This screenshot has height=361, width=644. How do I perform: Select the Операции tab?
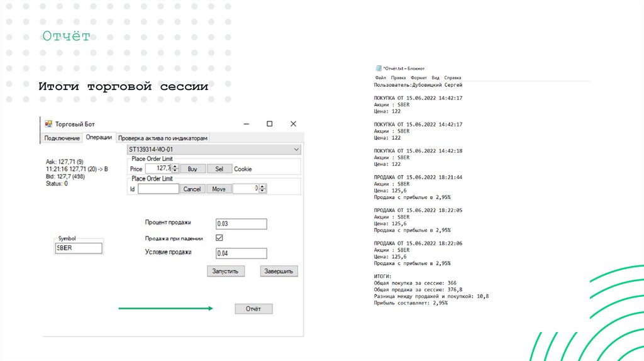(99, 137)
